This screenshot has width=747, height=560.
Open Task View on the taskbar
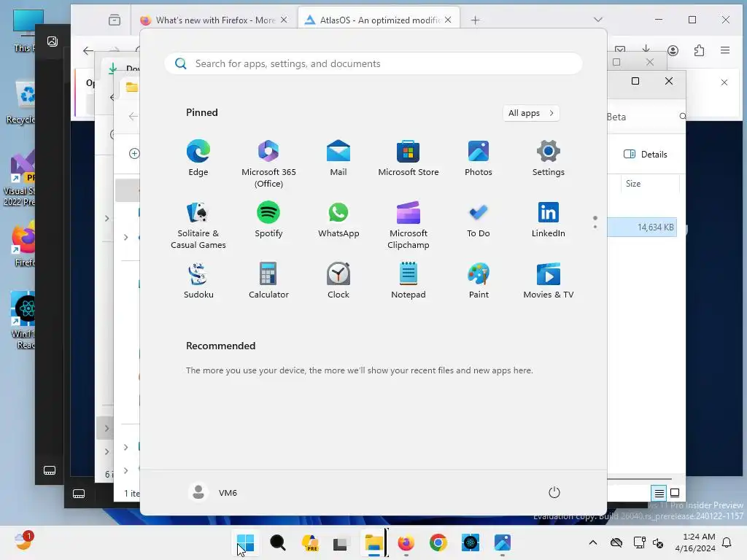tap(340, 543)
